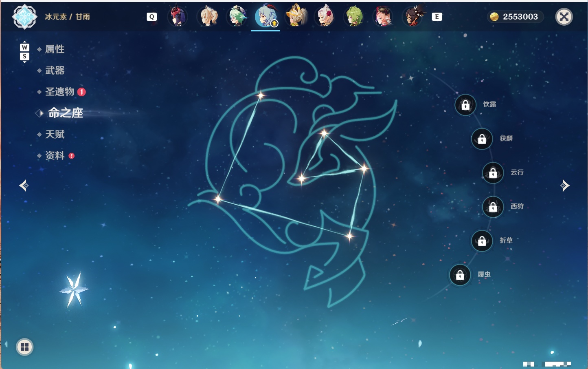Image resolution: width=588 pixels, height=369 pixels.
Task: Go to previous character with left arrow
Action: 24,186
